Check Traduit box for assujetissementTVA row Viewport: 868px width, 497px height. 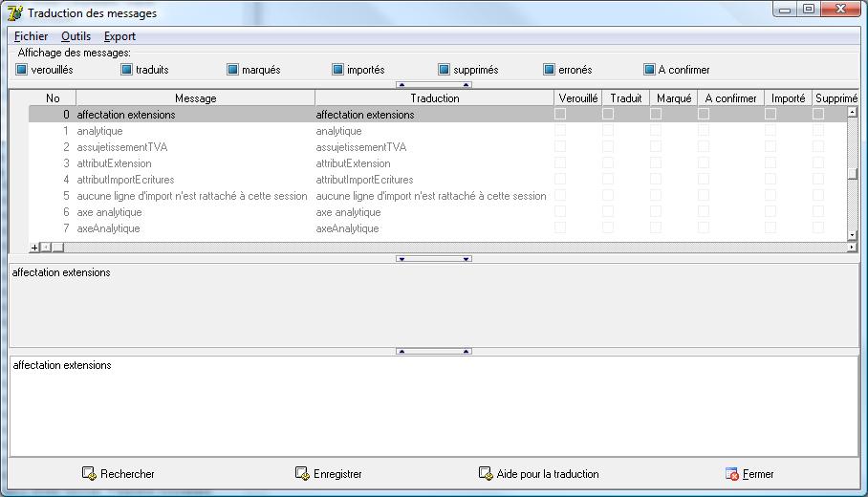(608, 146)
